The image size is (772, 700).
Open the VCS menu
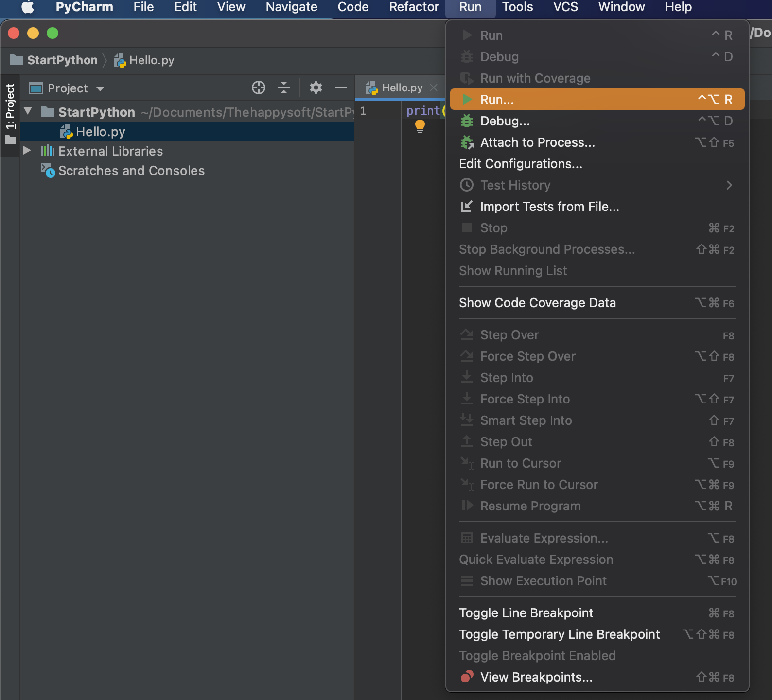point(566,7)
